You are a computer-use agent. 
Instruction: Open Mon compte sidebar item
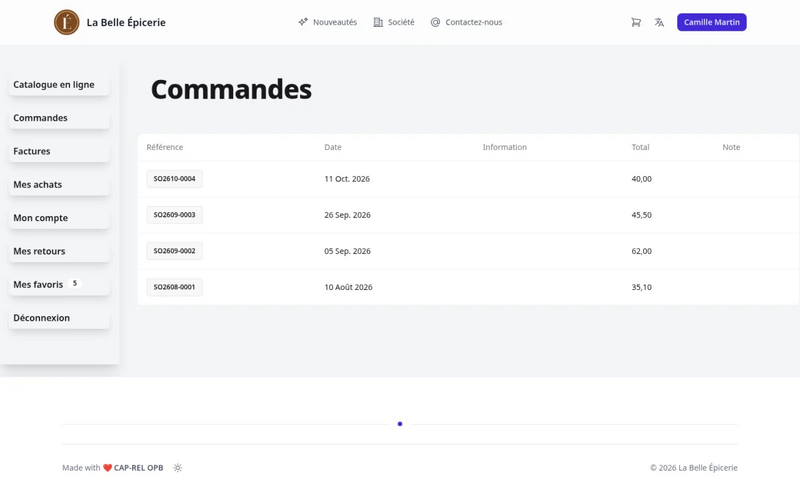tap(59, 218)
